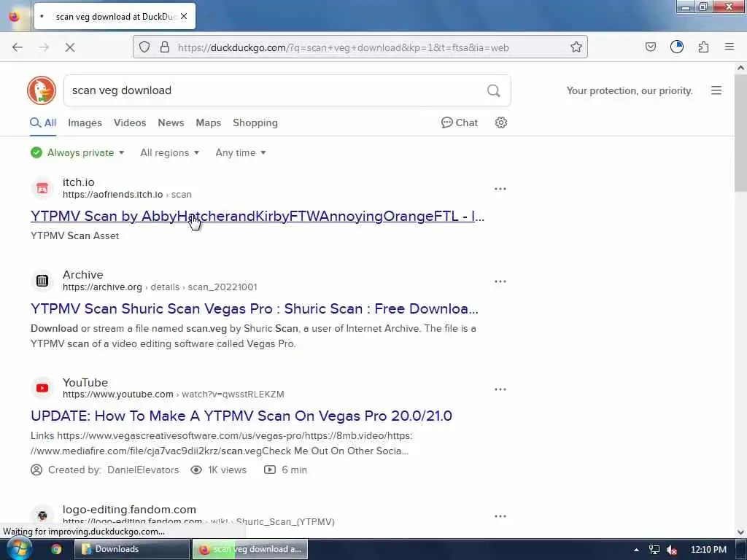
Task: Switch to Downloads window in taskbar
Action: 132,549
